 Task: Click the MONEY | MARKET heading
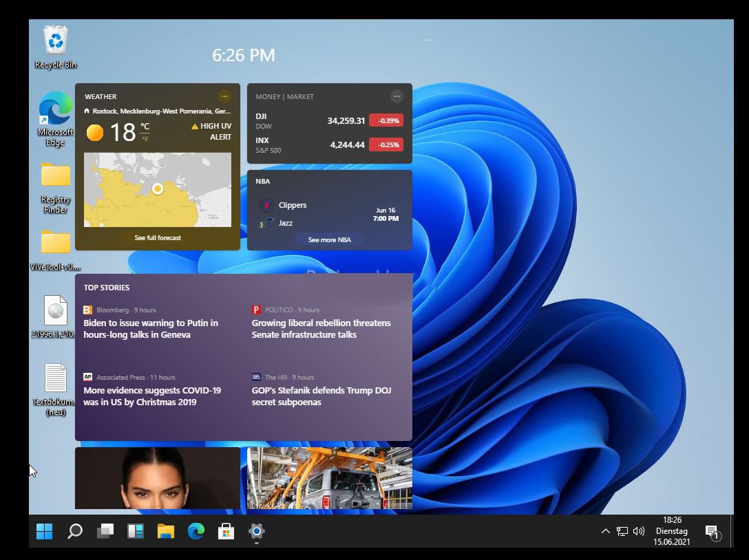tap(285, 96)
